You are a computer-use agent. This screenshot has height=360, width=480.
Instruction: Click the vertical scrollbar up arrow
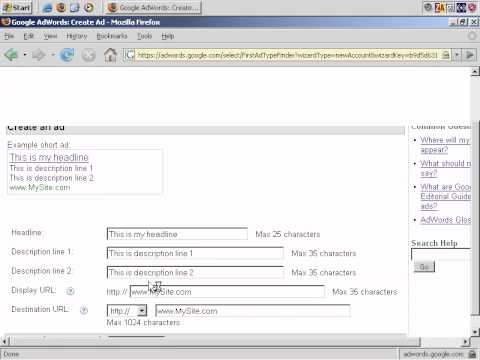(475, 71)
